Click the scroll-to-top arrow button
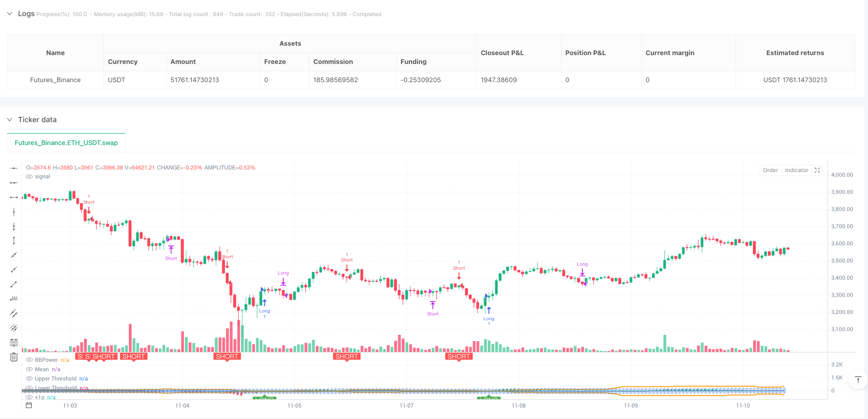Image resolution: width=868 pixels, height=419 pixels. (x=858, y=380)
